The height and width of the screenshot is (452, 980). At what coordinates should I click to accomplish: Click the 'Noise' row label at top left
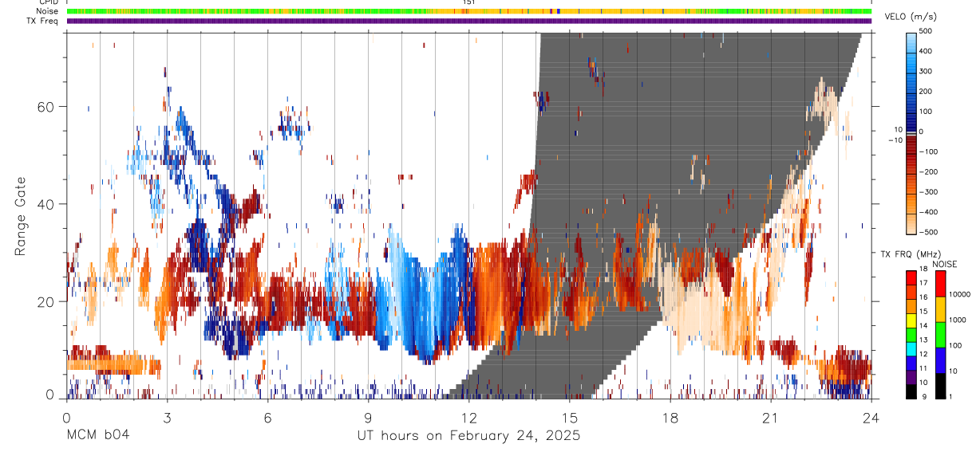coord(47,11)
